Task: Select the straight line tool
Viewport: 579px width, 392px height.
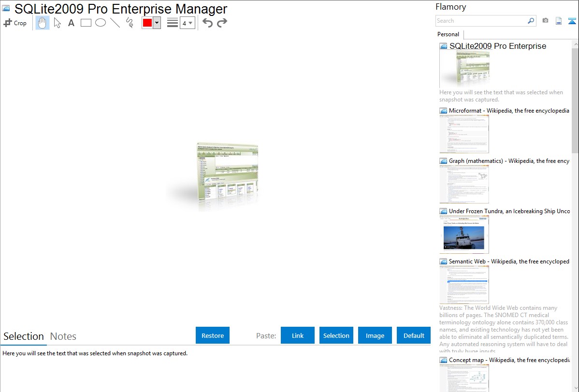Action: coord(115,23)
